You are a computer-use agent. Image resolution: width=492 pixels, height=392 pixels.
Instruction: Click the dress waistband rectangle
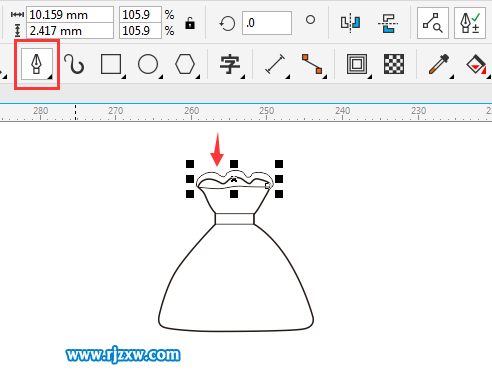pos(235,219)
